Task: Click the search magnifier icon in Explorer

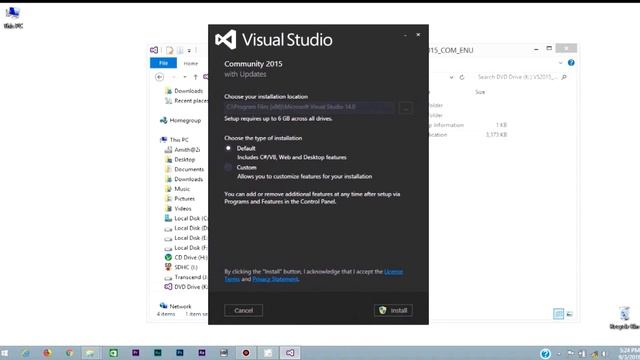Action: pyautogui.click(x=564, y=77)
